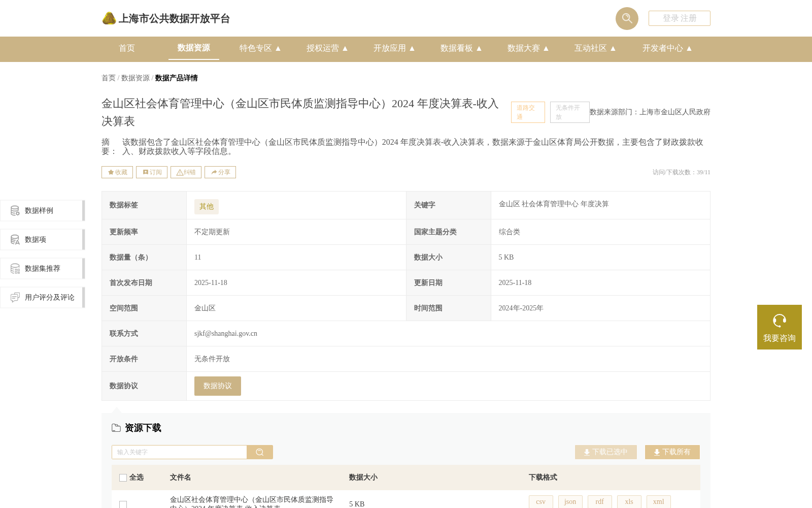Click the 访问/下载次数：39/11 text
The image size is (812, 508).
[682, 172]
